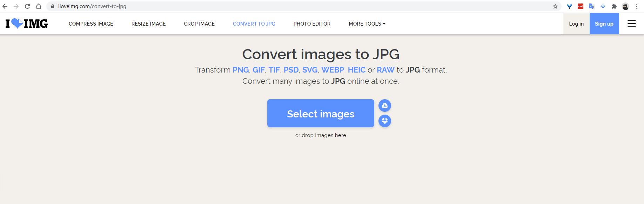644x204 pixels.
Task: Click the iLoveIMG logo
Action: point(27,23)
